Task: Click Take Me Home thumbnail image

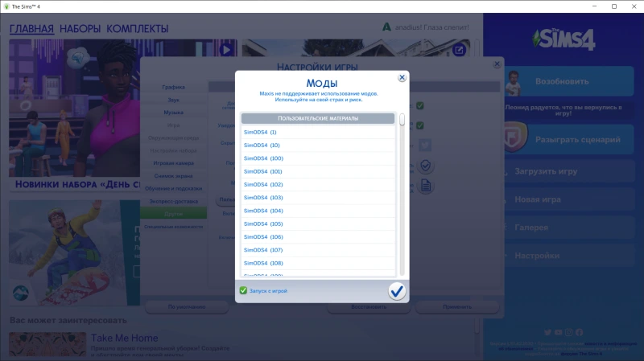Action: click(x=47, y=344)
